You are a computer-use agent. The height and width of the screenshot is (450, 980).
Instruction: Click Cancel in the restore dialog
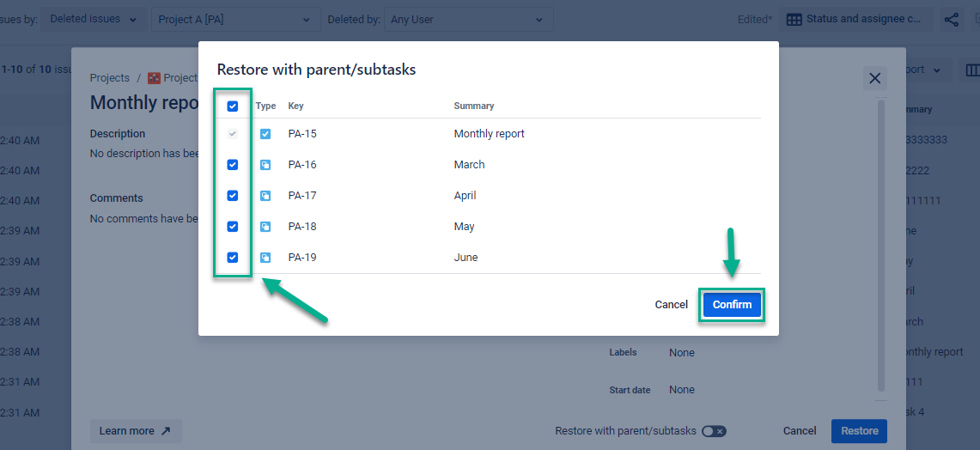pyautogui.click(x=671, y=305)
